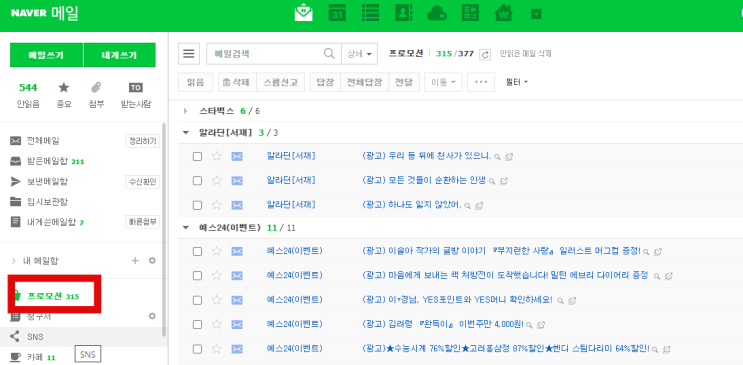Viewport: 743px width, 365px height.
Task: Open the 상세 search dropdown
Action: point(359,54)
